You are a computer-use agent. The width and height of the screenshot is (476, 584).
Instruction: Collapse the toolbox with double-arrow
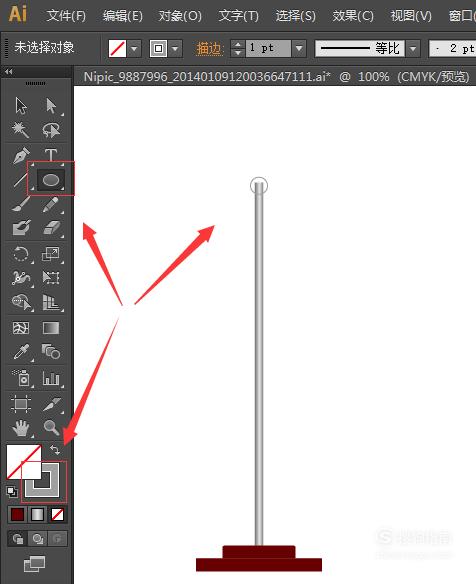click(x=9, y=72)
